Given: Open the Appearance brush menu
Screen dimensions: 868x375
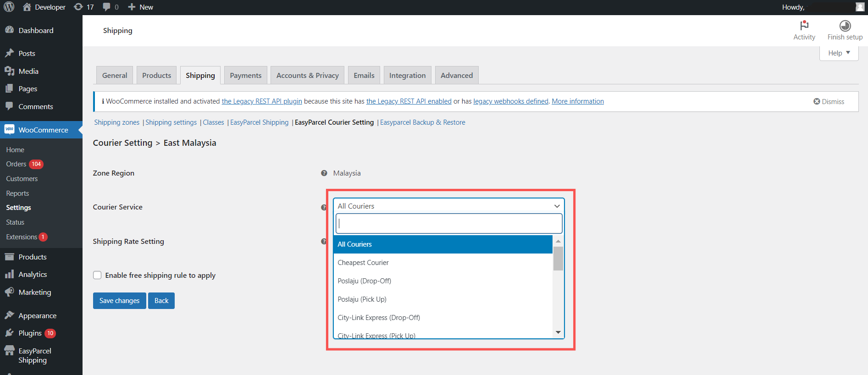Looking at the screenshot, I should [9, 315].
